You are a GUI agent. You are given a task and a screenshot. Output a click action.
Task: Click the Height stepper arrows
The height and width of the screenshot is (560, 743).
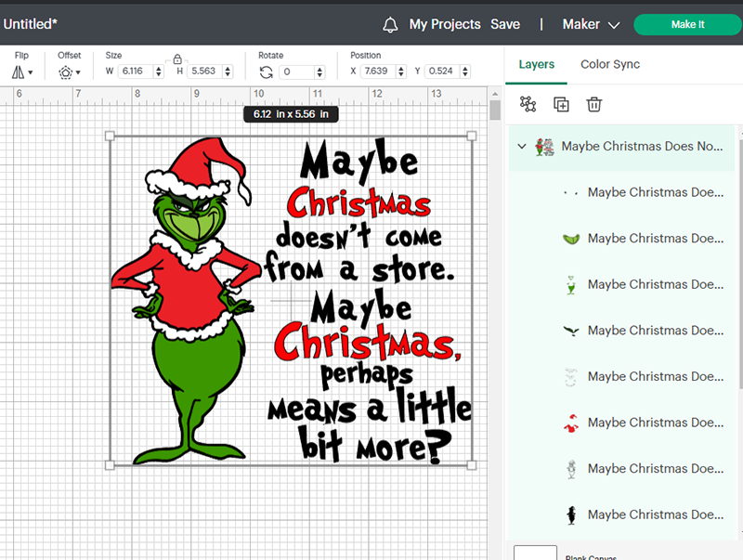(x=228, y=72)
